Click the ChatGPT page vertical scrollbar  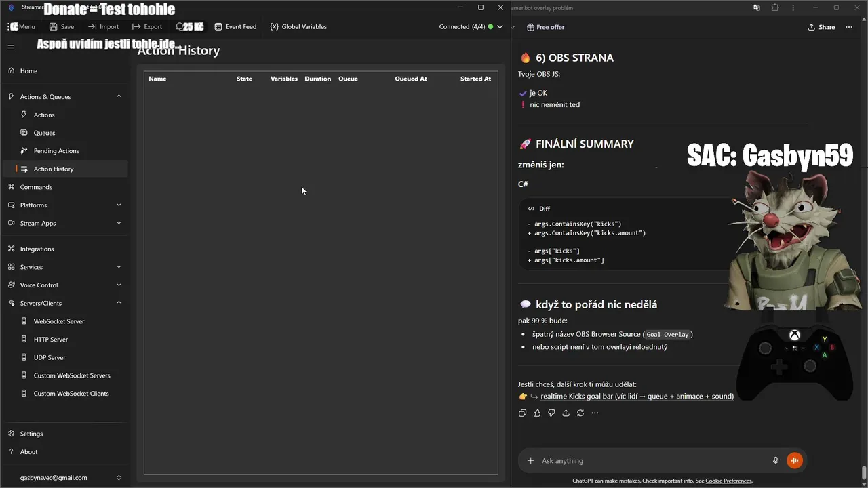pos(864,472)
